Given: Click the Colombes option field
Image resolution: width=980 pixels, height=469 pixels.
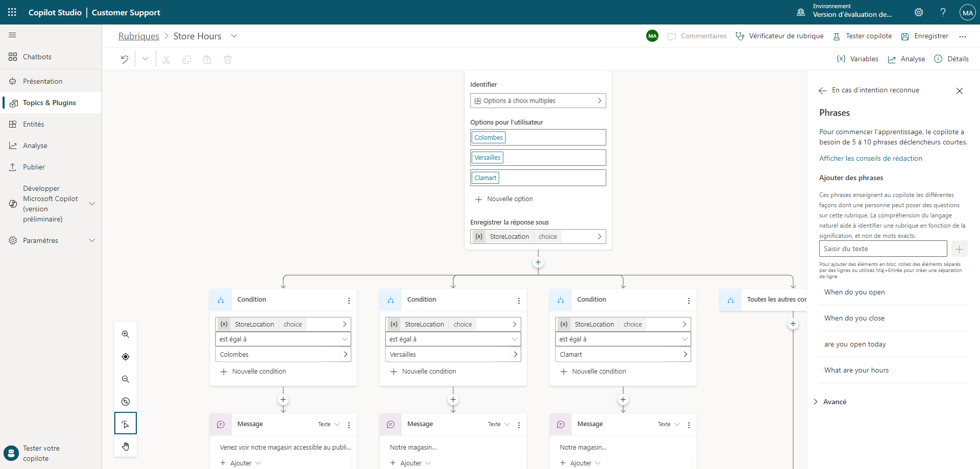Looking at the screenshot, I should pyautogui.click(x=538, y=137).
